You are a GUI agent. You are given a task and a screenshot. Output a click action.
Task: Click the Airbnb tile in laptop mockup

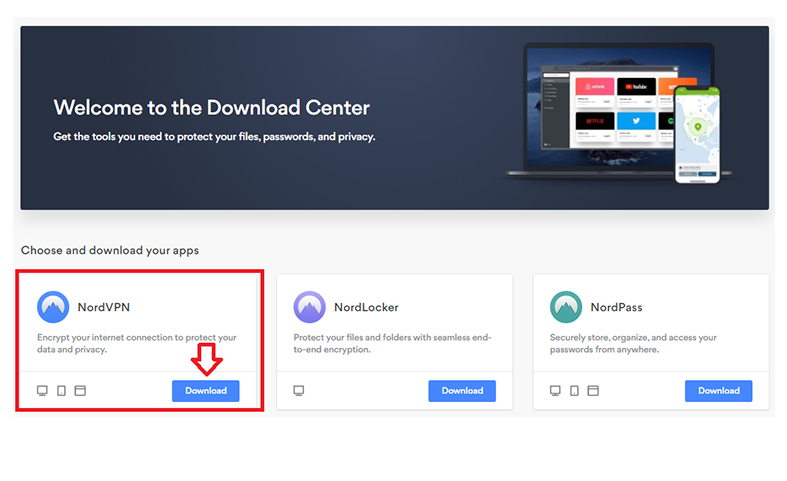tap(595, 90)
